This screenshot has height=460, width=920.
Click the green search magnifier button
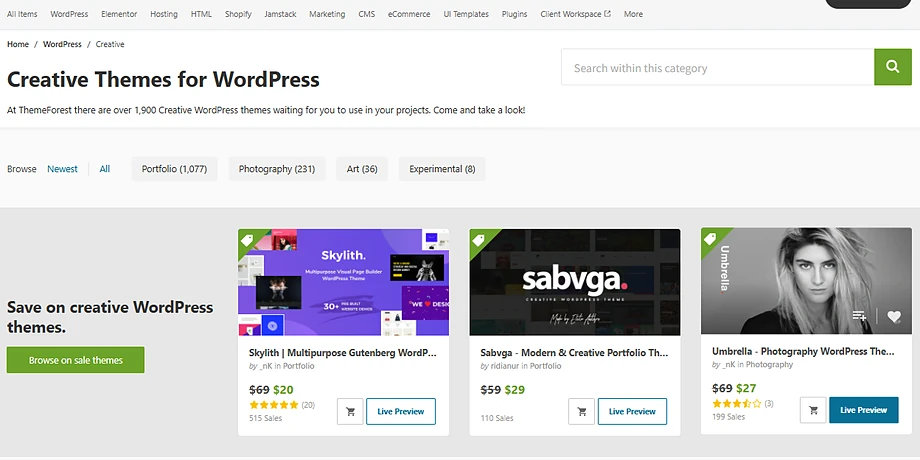[892, 67]
